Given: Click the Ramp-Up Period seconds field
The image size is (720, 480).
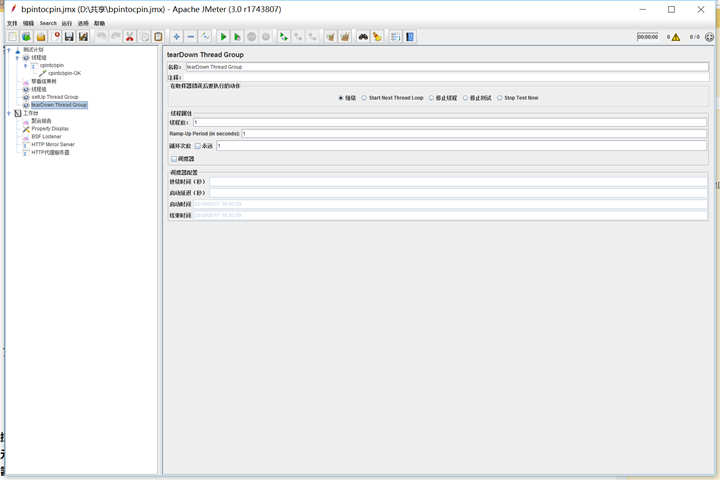Looking at the screenshot, I should [x=474, y=134].
